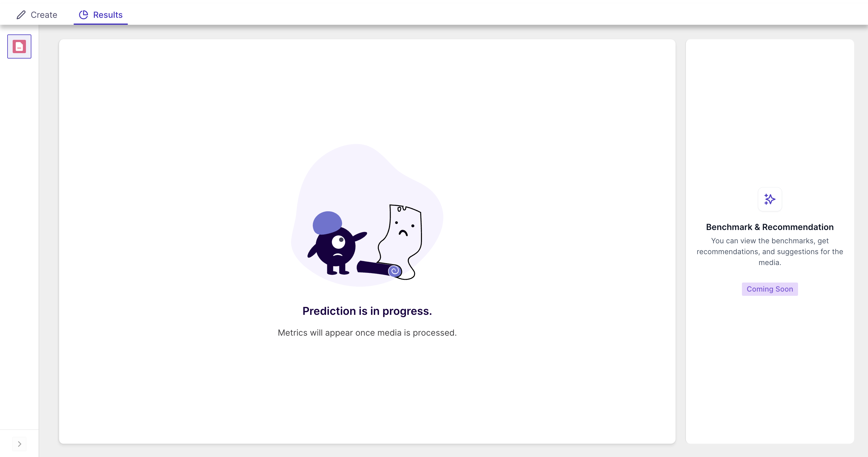Switch to the Create tab
Viewport: 868px width, 457px height.
click(37, 15)
